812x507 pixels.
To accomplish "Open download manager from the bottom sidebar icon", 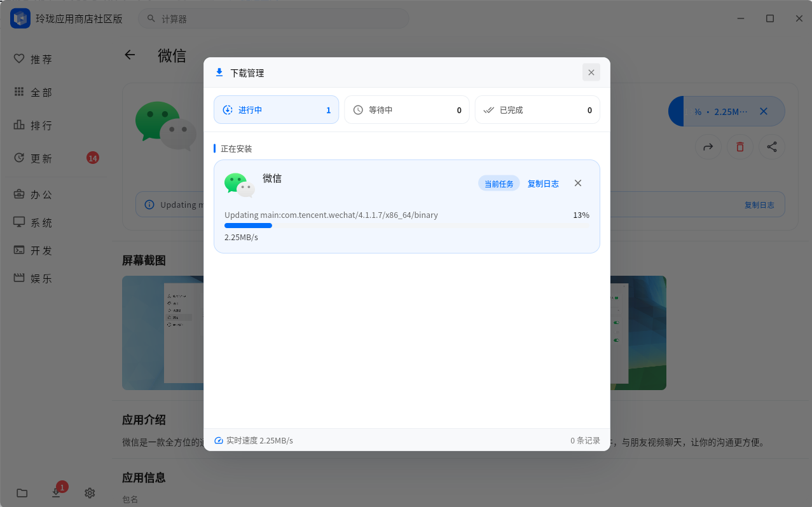I will tap(56, 492).
